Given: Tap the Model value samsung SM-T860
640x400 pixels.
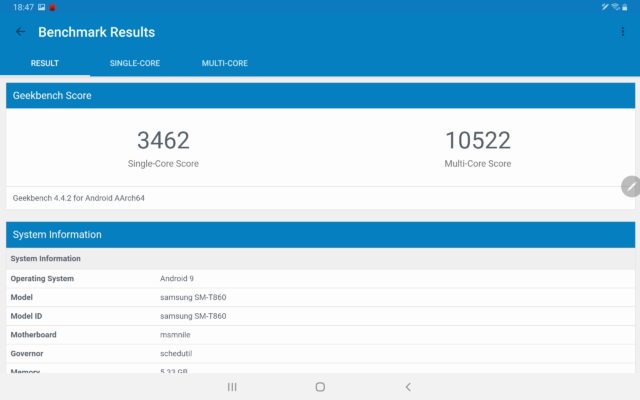Looking at the screenshot, I should coord(193,297).
